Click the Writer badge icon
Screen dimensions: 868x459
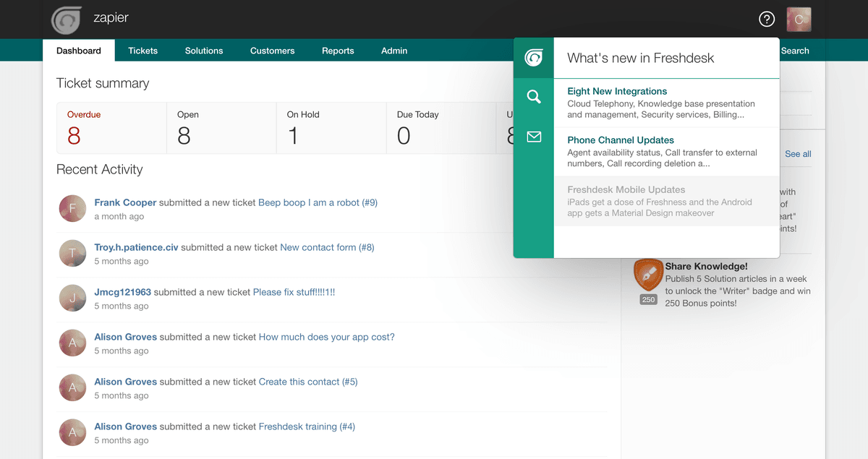click(648, 275)
